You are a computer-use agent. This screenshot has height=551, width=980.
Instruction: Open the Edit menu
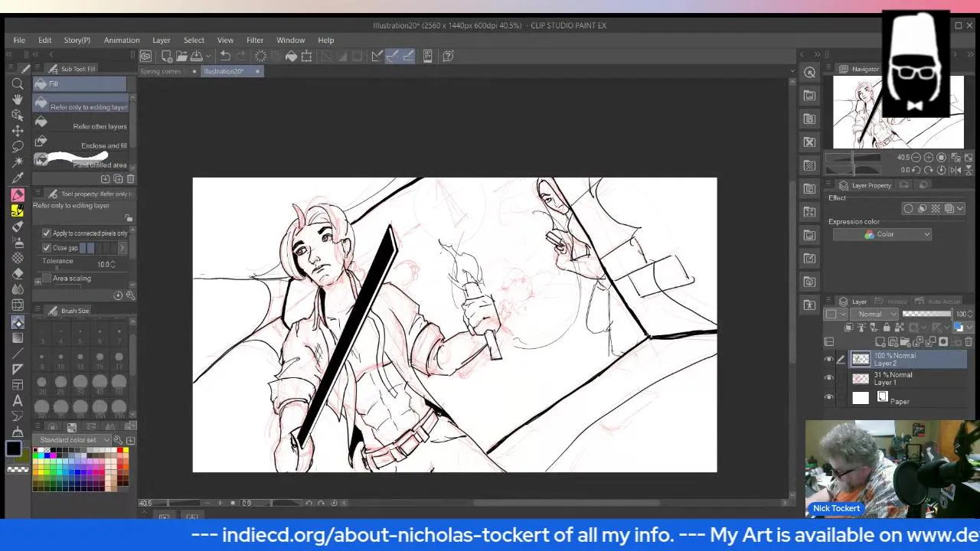[x=45, y=40]
